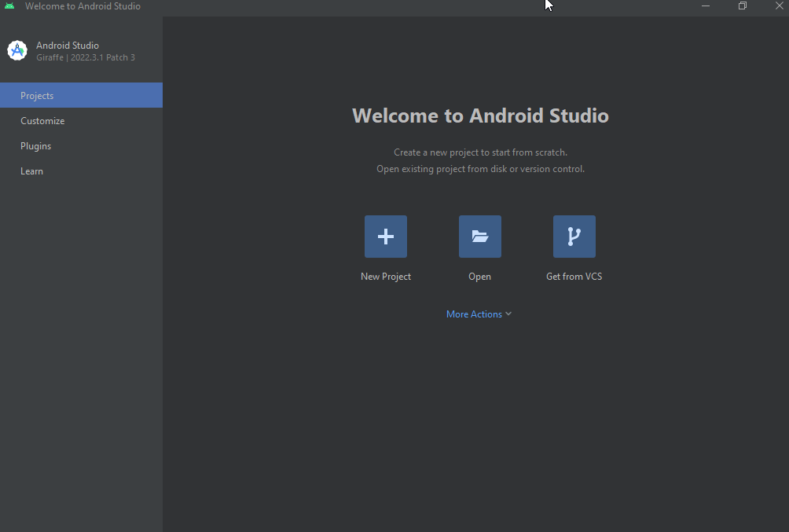Viewport: 789px width, 532px height.
Task: Expand the More Actions dropdown
Action: click(479, 314)
